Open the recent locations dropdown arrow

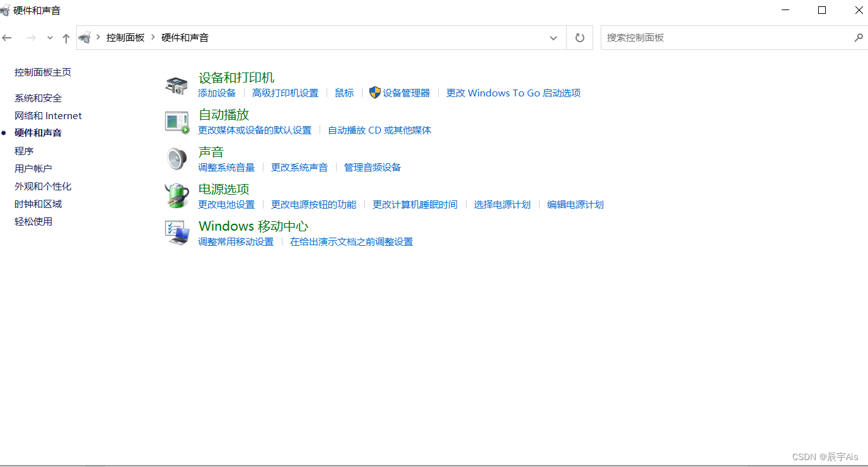[x=50, y=38]
